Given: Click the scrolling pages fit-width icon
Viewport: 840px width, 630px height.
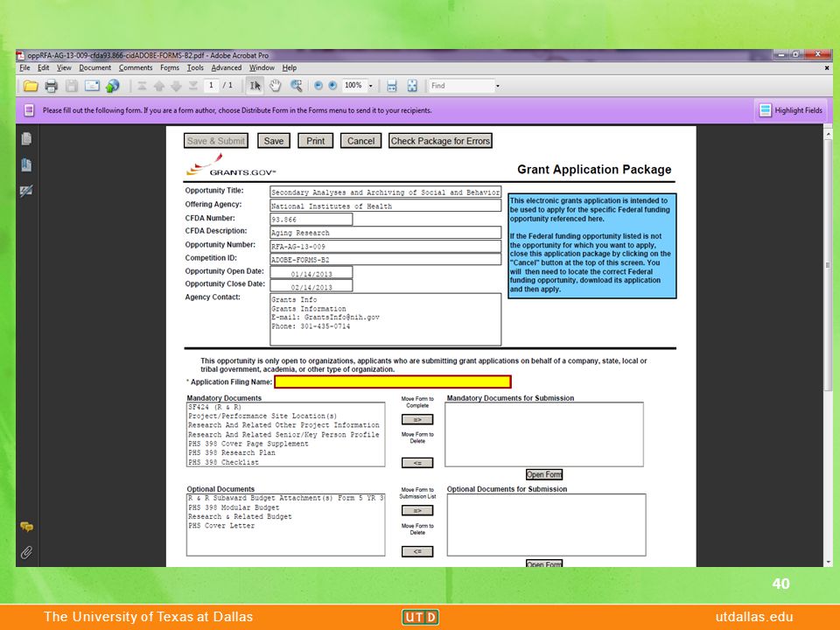Looking at the screenshot, I should pos(392,86).
